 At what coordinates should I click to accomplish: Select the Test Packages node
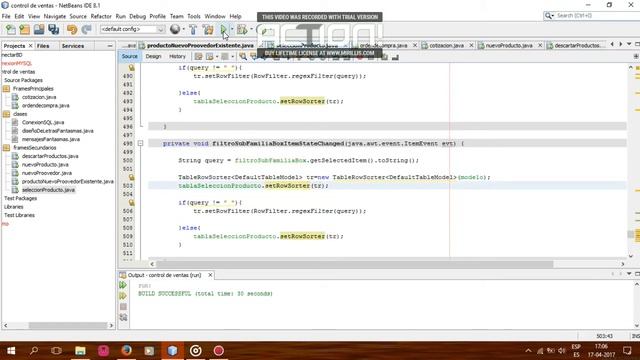click(x=20, y=198)
